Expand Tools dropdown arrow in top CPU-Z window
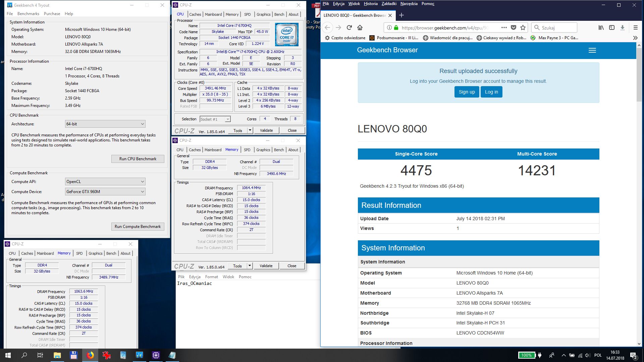This screenshot has height=362, width=644. (250, 130)
